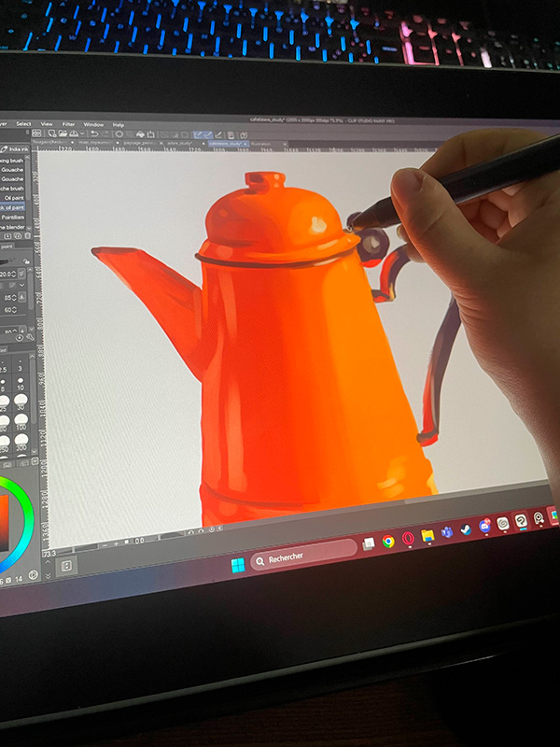Open the View menu
The image size is (560, 747).
46,124
